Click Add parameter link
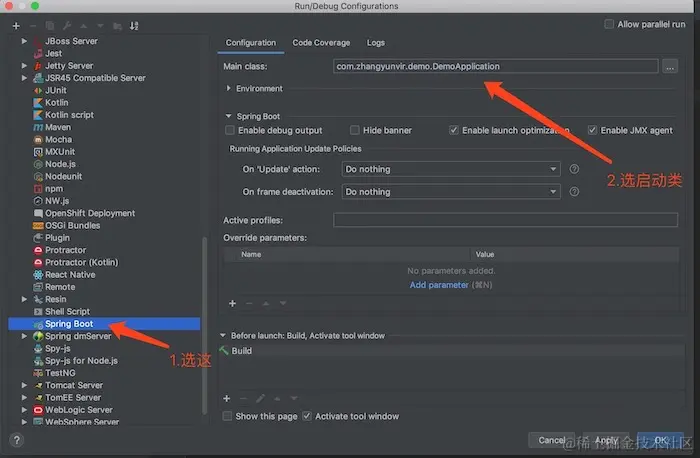Screen dimensions: 700x458 pyautogui.click(x=439, y=285)
